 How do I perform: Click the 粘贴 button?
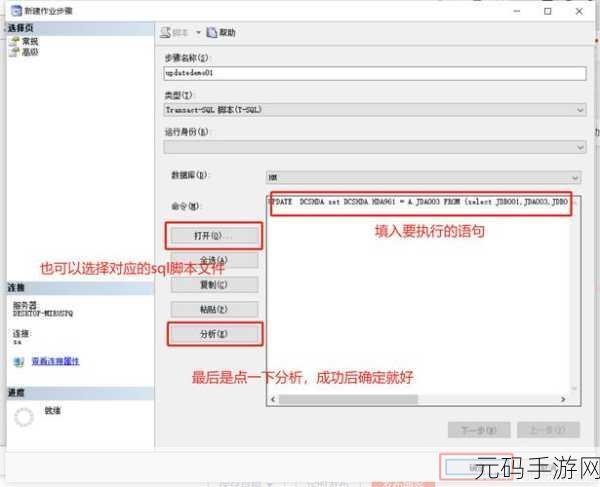point(214,309)
